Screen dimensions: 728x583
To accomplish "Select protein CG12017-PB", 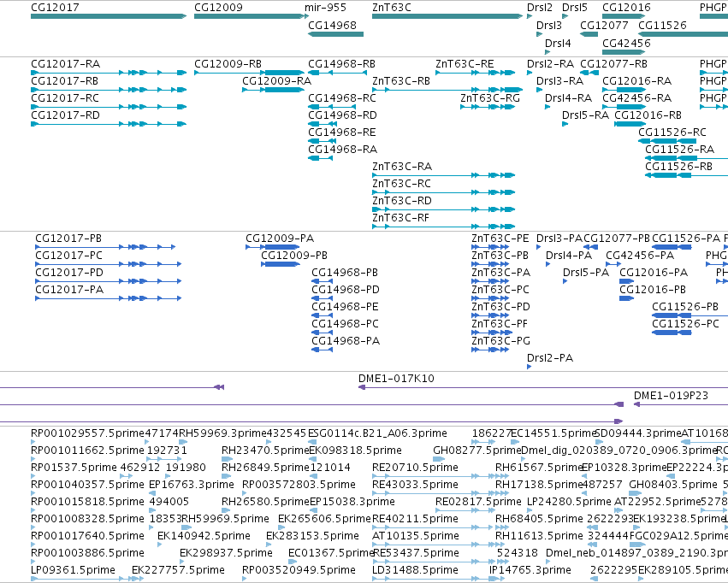I will tap(68, 238).
